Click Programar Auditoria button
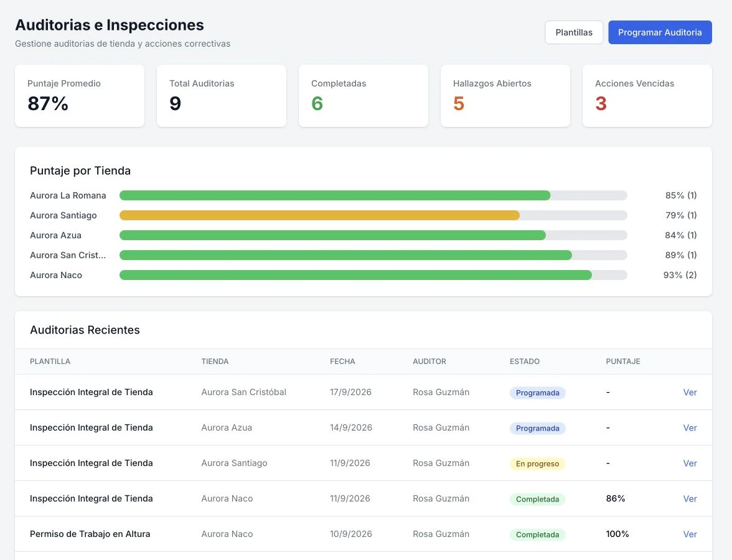 (660, 32)
